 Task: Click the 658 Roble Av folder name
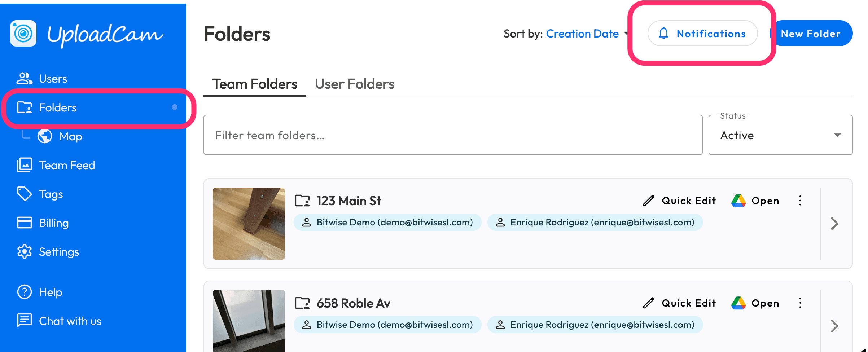tap(354, 303)
